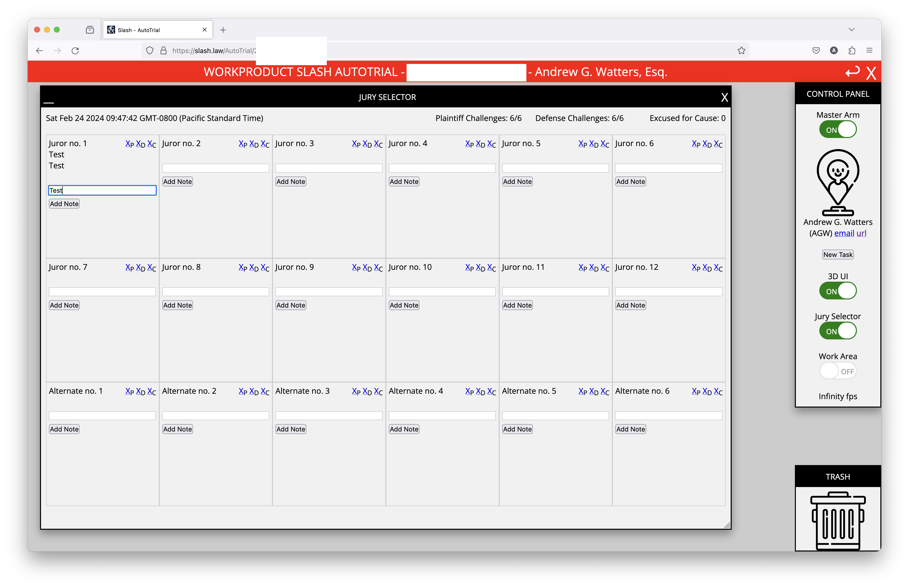Close the Jury Selector panel
Viewport: 909px width, 588px height.
[x=724, y=97]
